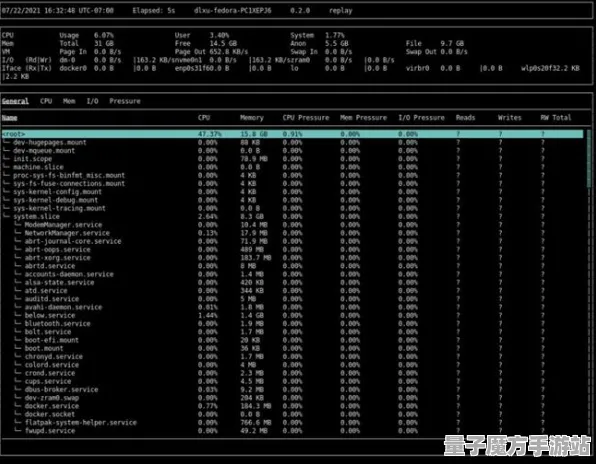
Task: Select the dev-zram0.swap row
Action: pos(292,398)
